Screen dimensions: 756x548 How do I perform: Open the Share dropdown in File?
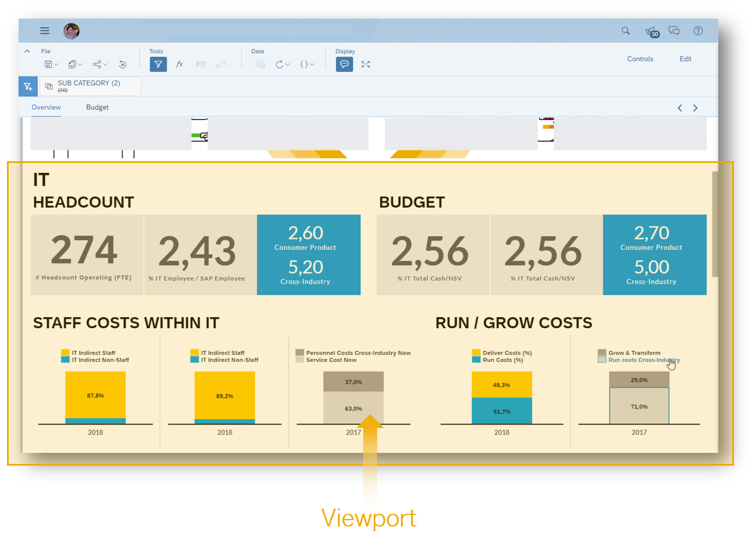tap(100, 64)
